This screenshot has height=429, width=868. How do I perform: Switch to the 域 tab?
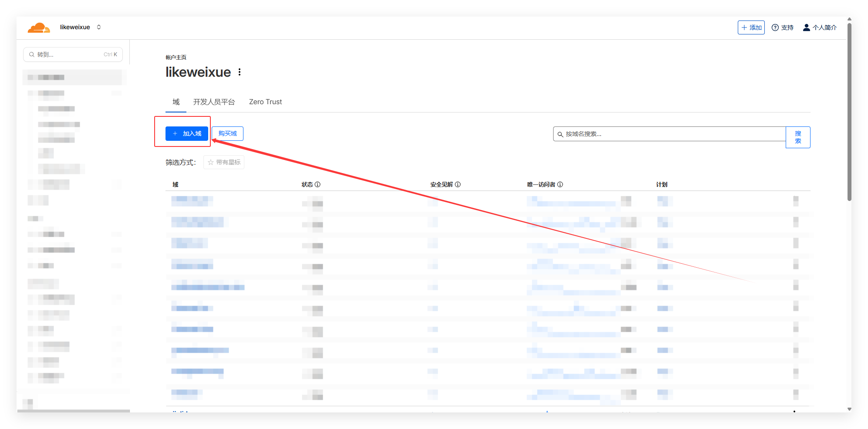[x=176, y=102]
